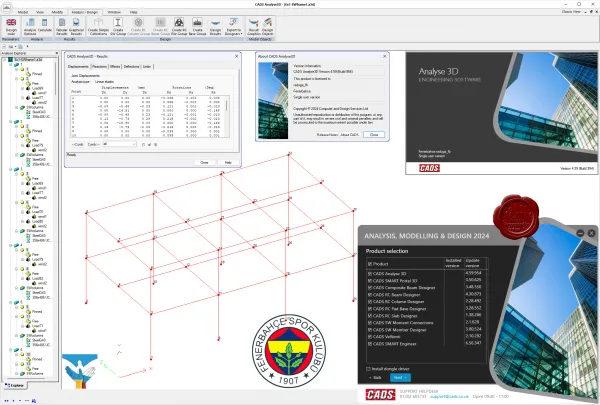Collapse the top project node in Analysis Explorer
This screenshot has height=405, width=600.
tap(5, 60)
